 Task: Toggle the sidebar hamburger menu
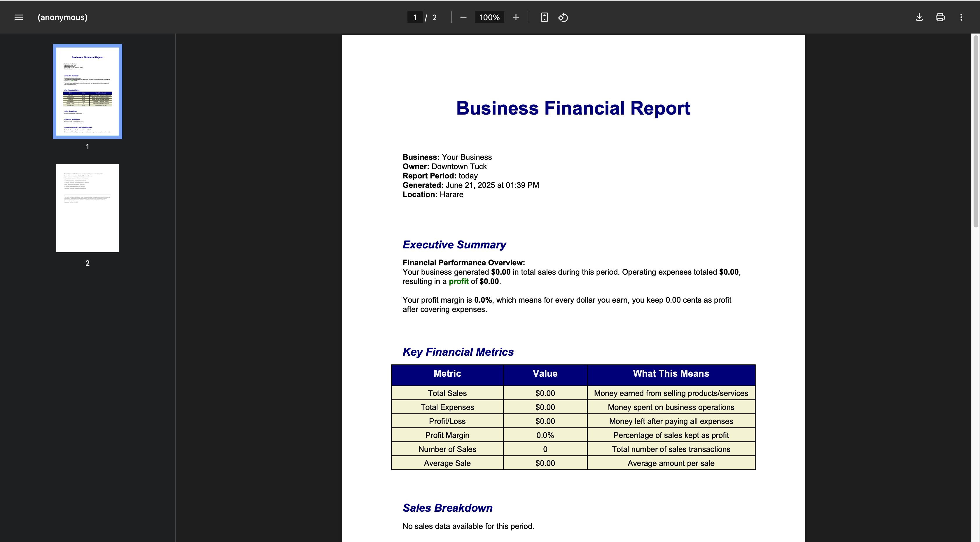click(18, 17)
